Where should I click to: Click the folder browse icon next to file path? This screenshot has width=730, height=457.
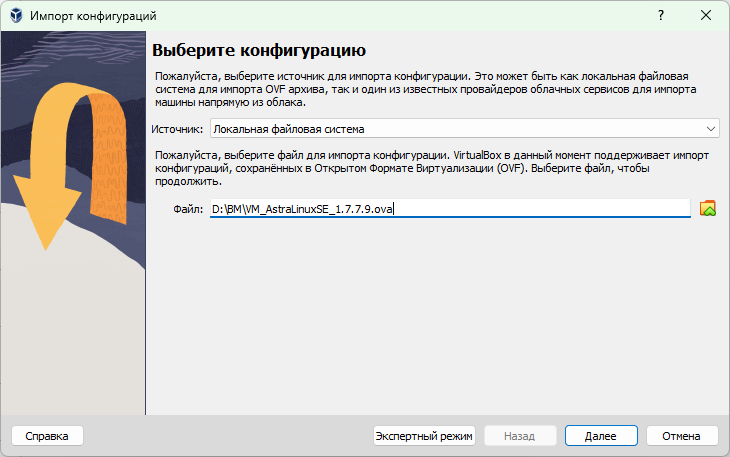tap(708, 208)
